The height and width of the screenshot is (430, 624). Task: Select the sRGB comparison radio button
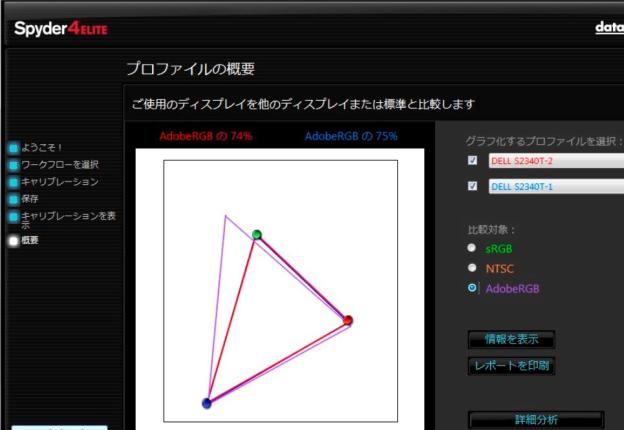click(472, 248)
